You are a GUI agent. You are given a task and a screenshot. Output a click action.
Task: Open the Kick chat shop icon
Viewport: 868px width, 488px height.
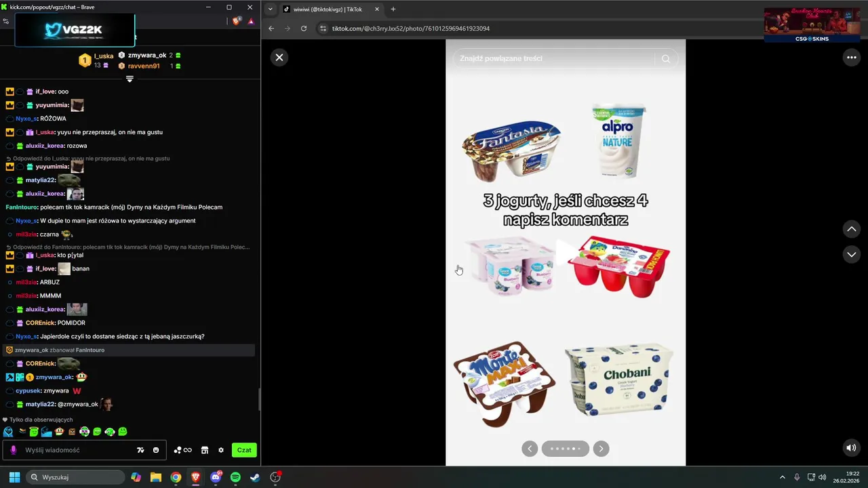pyautogui.click(x=205, y=450)
